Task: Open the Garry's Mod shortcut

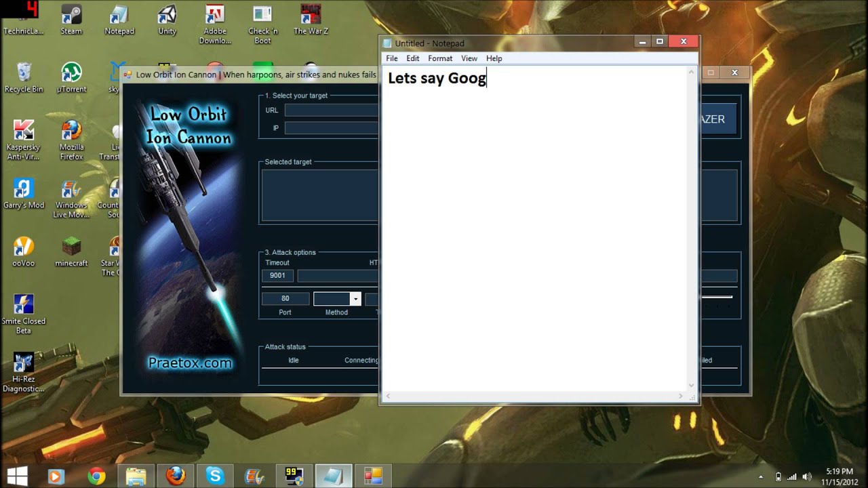Action: pyautogui.click(x=24, y=193)
